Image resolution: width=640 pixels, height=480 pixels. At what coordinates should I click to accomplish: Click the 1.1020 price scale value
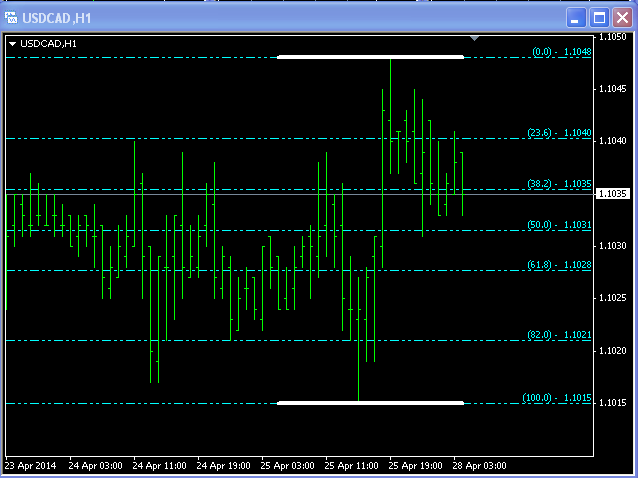(x=612, y=351)
